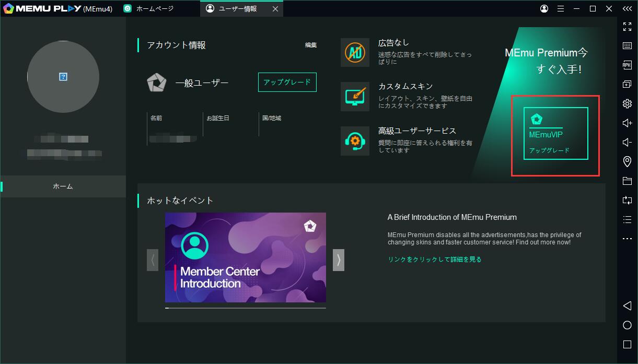Decrease the emulator volume

click(x=627, y=142)
